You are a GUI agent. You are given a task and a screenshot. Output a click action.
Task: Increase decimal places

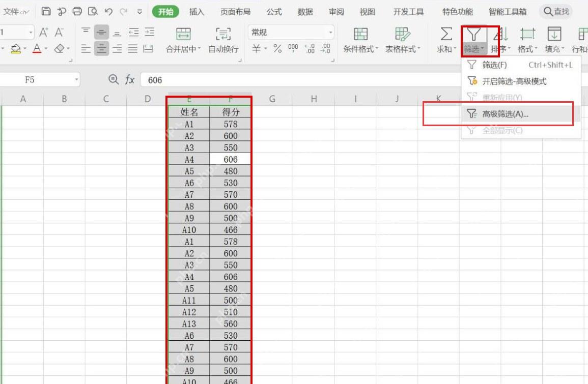click(310, 48)
